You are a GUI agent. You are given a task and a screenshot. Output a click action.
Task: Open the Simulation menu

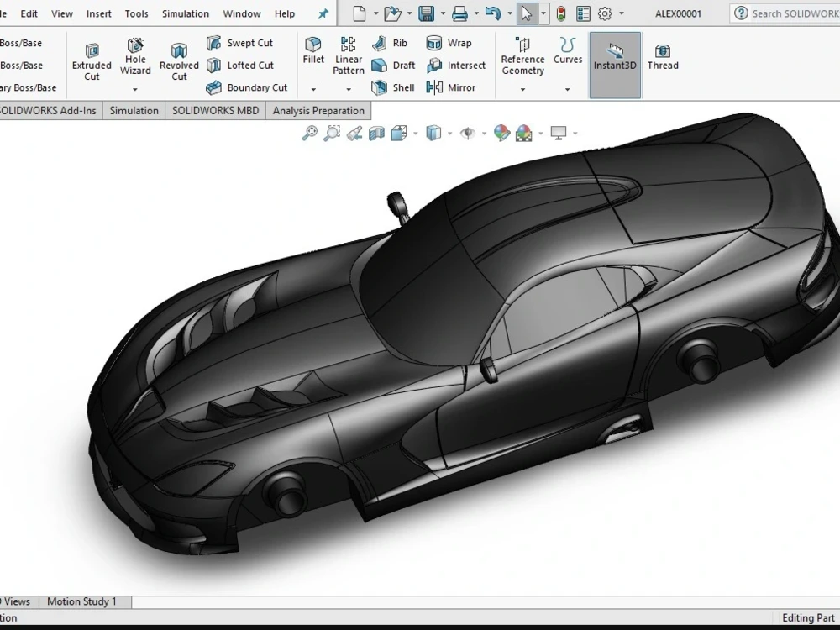click(x=186, y=13)
